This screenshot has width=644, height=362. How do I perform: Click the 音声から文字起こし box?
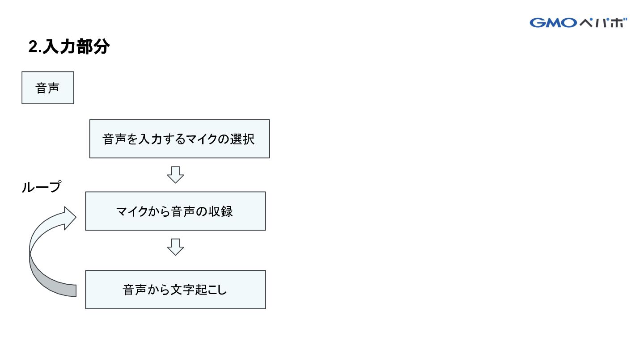[175, 289]
